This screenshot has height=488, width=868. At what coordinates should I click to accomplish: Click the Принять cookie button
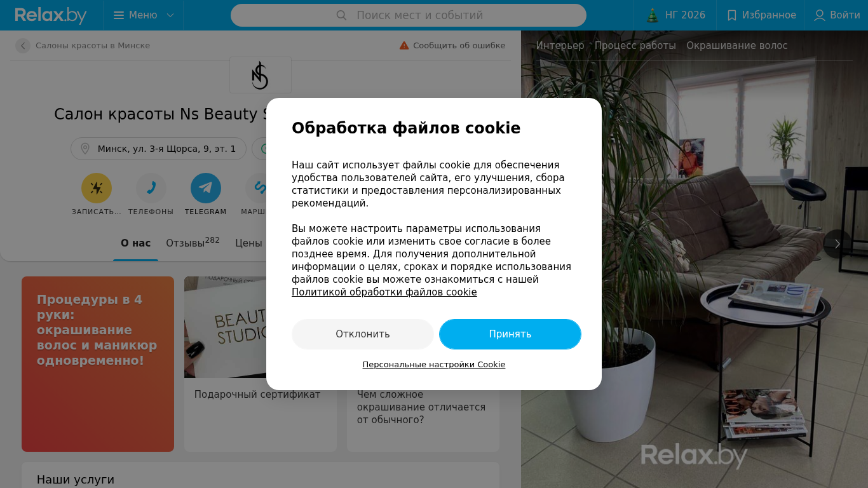click(x=510, y=334)
